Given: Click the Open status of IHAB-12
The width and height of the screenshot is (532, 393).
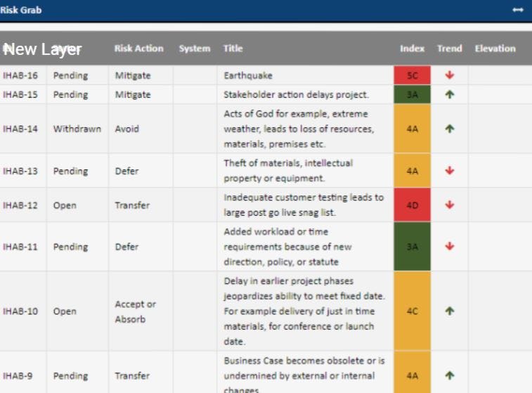Looking at the screenshot, I should coord(65,205).
